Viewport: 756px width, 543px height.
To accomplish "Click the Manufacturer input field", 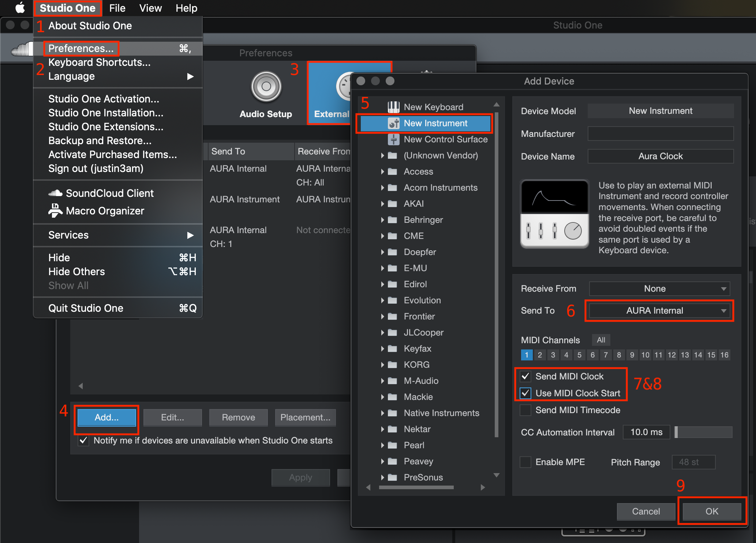I will pos(660,134).
